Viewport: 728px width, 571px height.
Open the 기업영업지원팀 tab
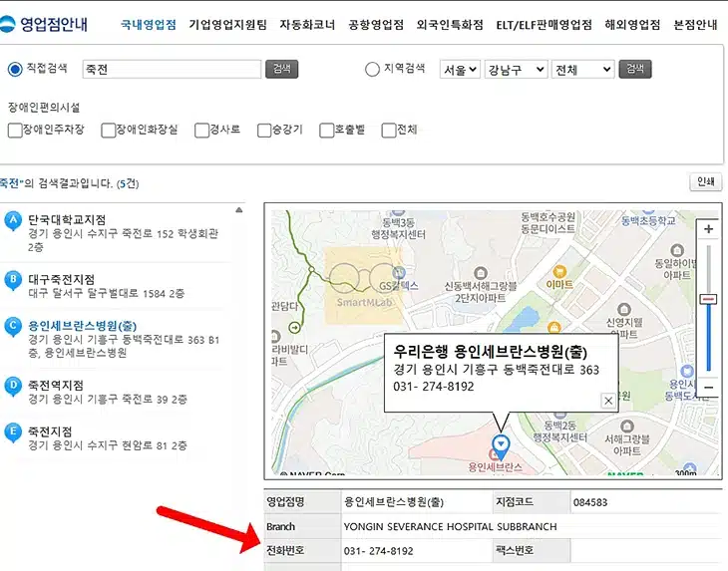click(x=228, y=25)
